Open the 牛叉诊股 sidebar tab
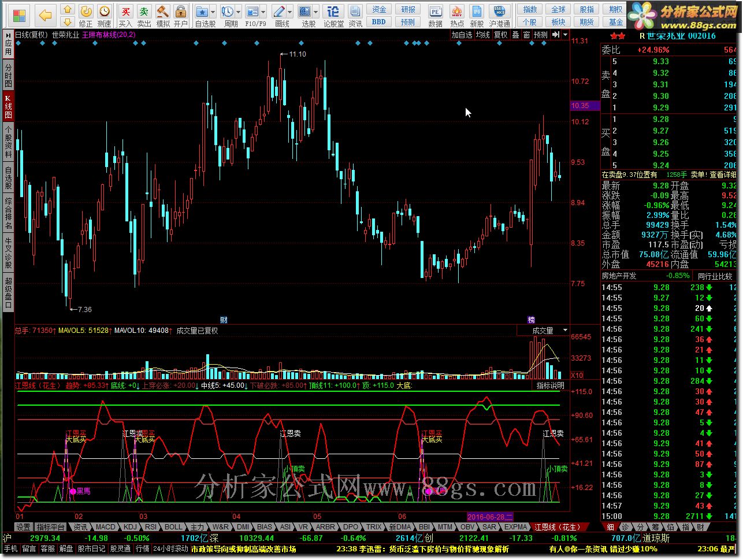This screenshot has width=743, height=560. coord(8,253)
